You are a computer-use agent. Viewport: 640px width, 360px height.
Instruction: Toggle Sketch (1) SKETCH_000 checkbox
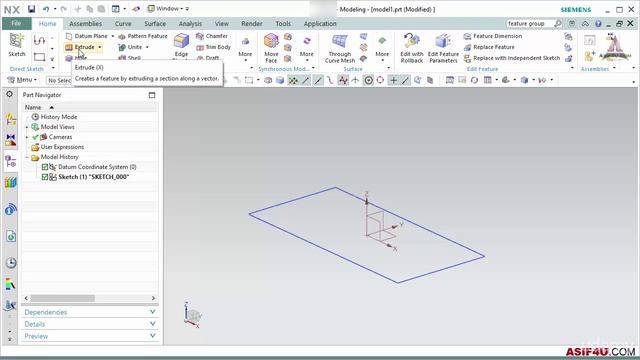click(x=45, y=177)
